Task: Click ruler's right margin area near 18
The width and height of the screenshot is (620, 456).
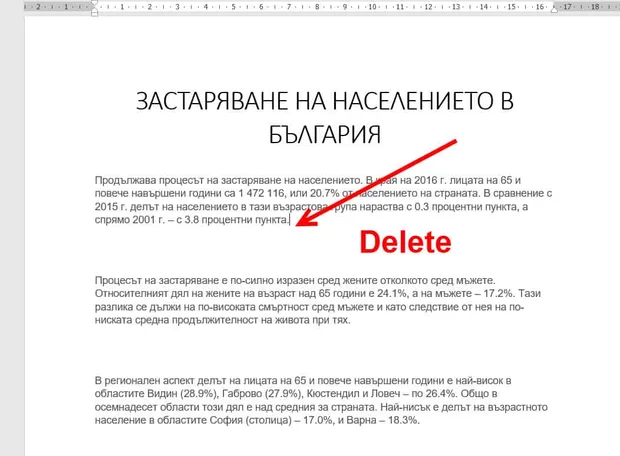Action: coord(595,7)
